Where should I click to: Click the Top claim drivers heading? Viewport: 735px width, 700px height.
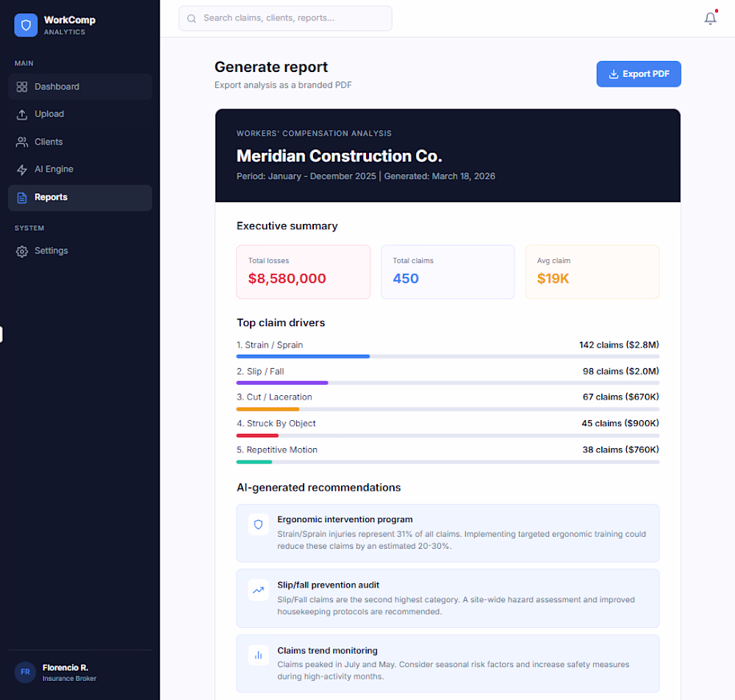point(281,323)
